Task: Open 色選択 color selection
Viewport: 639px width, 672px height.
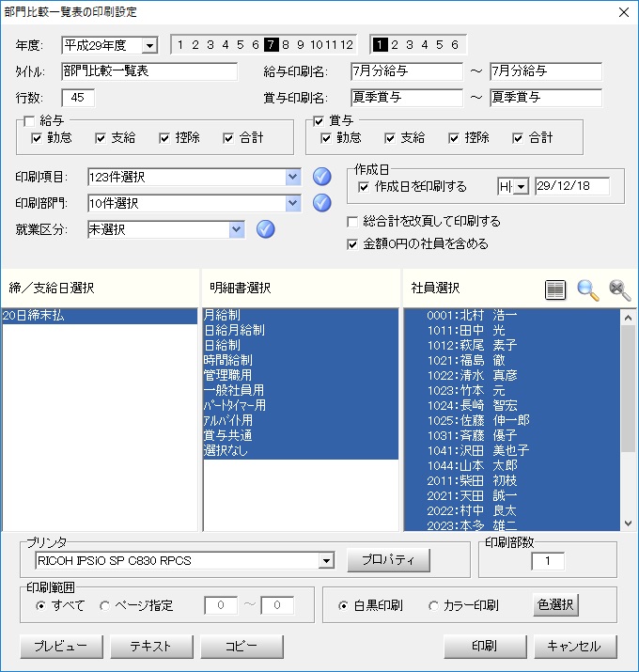Action: 555,604
